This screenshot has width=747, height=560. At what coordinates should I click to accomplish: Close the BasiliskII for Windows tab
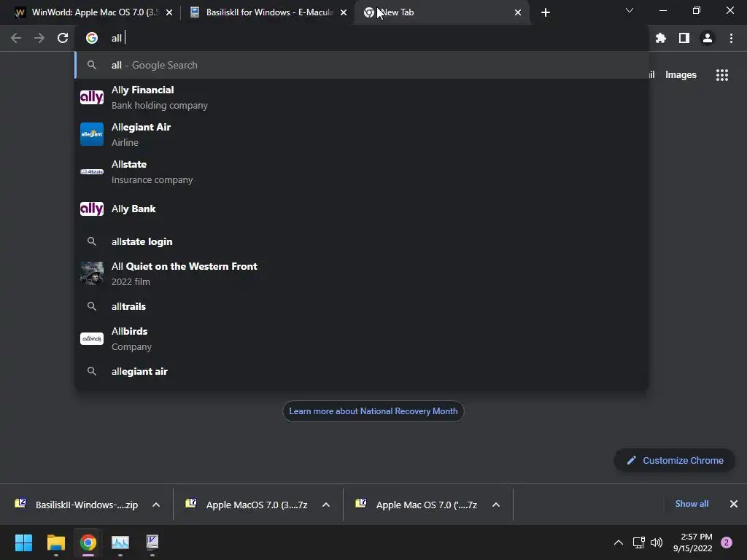pyautogui.click(x=344, y=12)
